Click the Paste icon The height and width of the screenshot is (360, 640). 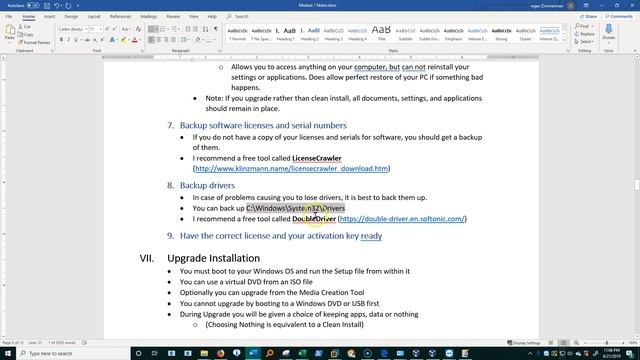coord(10,30)
